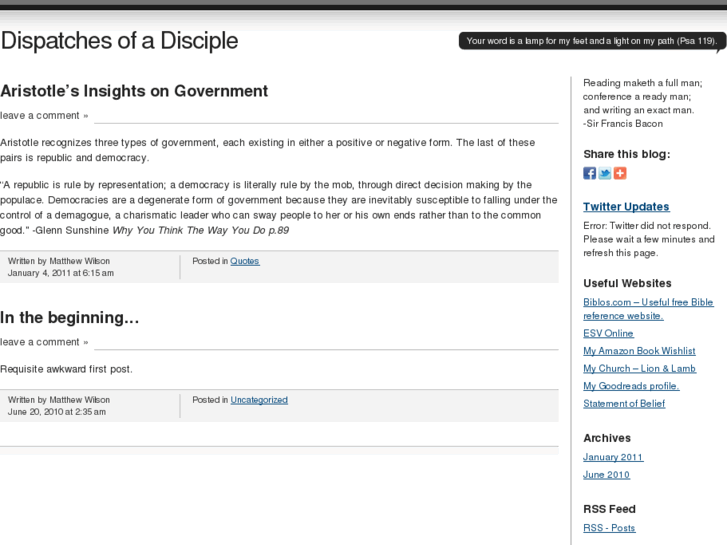Open My Amazon Book Wishlist
The width and height of the screenshot is (727, 545).
[x=639, y=351]
